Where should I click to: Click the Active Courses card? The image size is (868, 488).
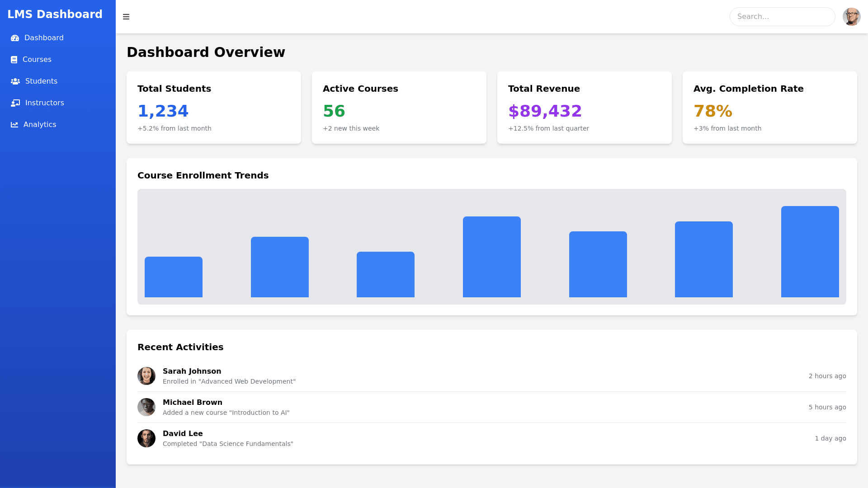coord(399,108)
